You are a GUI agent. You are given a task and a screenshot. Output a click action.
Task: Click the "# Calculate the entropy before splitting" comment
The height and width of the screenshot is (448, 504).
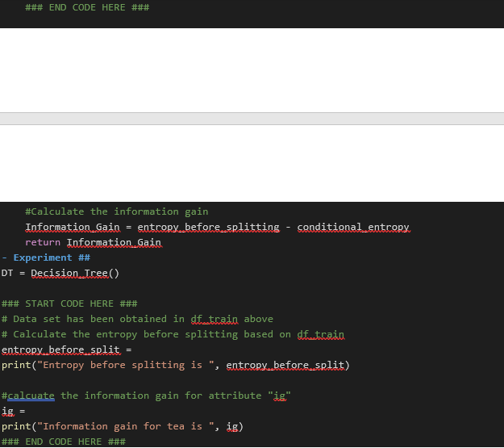click(x=173, y=334)
